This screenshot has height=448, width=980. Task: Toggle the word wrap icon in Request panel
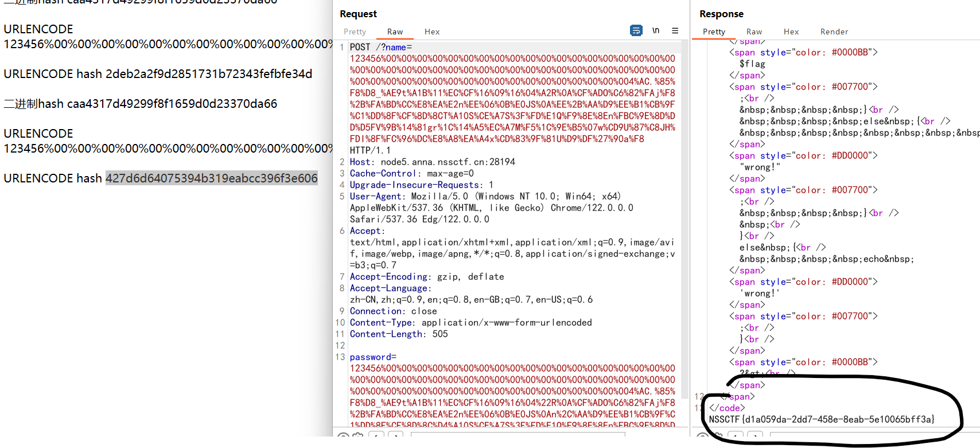click(636, 30)
